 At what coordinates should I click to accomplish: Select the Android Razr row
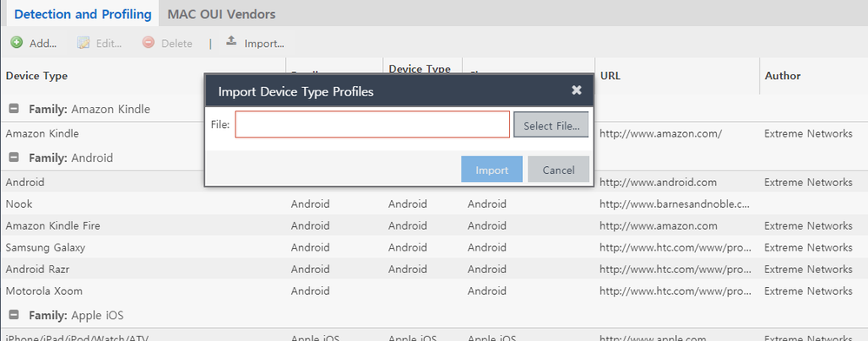pyautogui.click(x=434, y=269)
